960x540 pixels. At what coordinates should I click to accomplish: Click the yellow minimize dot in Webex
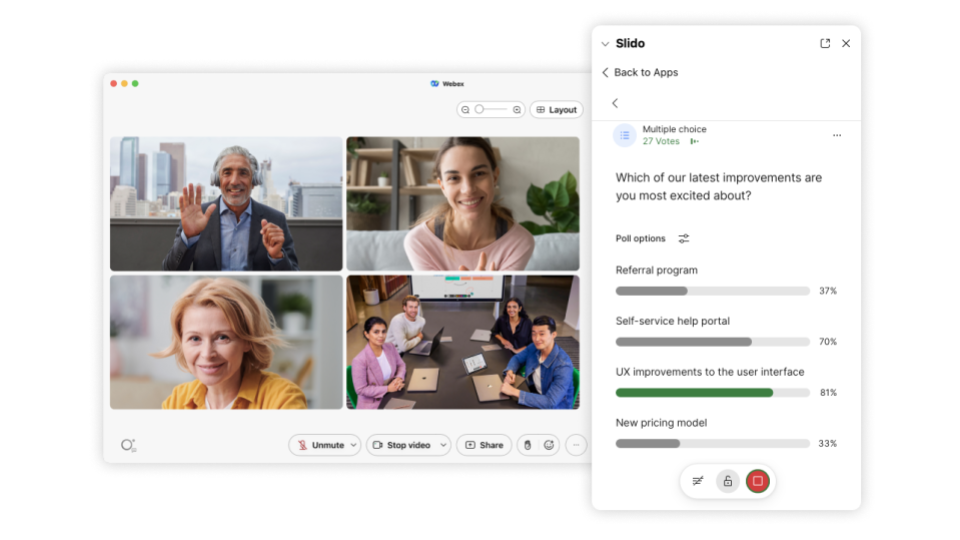click(124, 83)
